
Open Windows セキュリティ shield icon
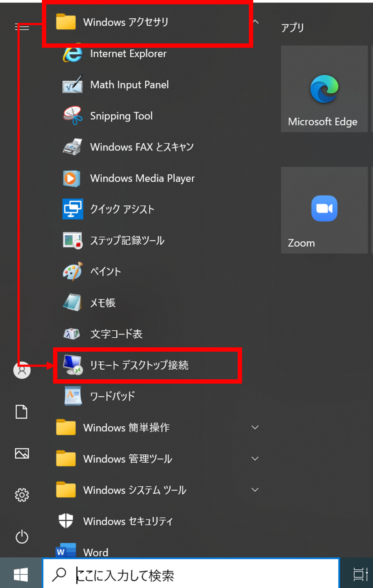click(x=66, y=521)
